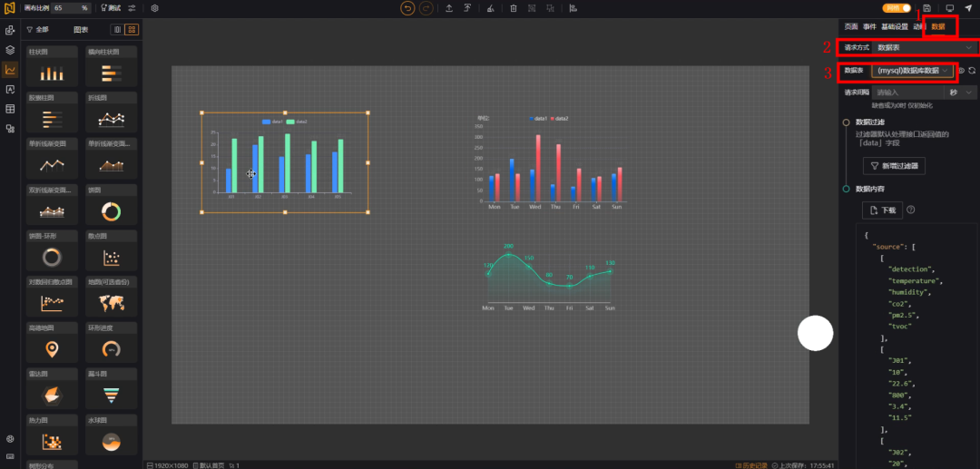Click the redo arrow button
This screenshot has height=469, width=980.
point(426,8)
